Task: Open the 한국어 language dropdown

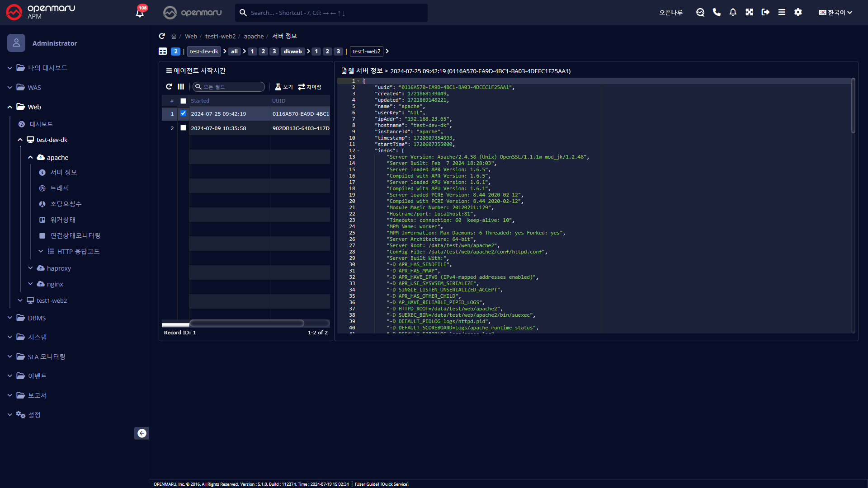Action: 835,12
